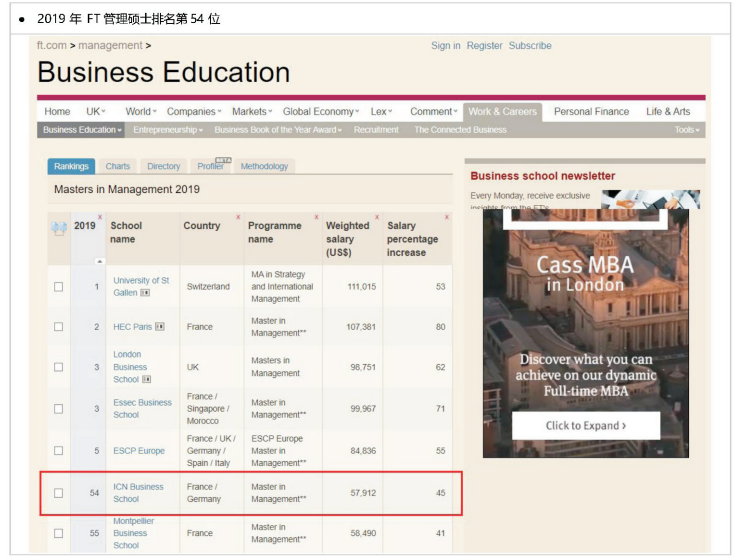Open University of St Gallen school link
Viewport: 742px width, 556px height.
pyautogui.click(x=141, y=287)
